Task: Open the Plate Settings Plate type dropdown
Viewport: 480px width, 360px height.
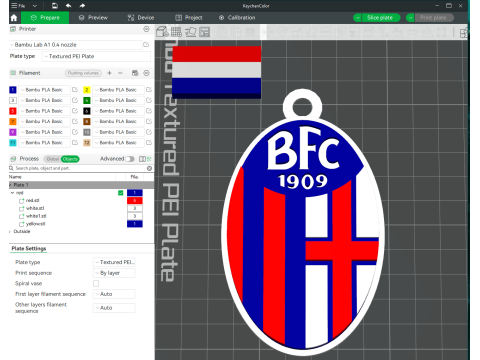Action: [x=114, y=262]
